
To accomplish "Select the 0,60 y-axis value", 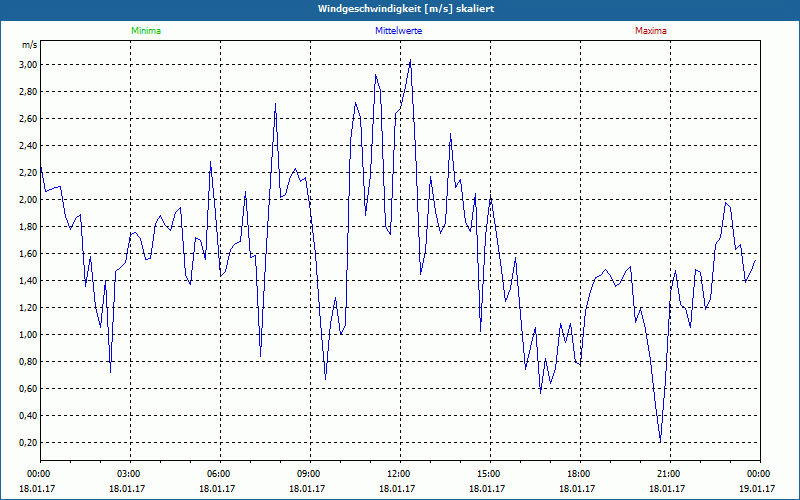I will click(x=28, y=389).
